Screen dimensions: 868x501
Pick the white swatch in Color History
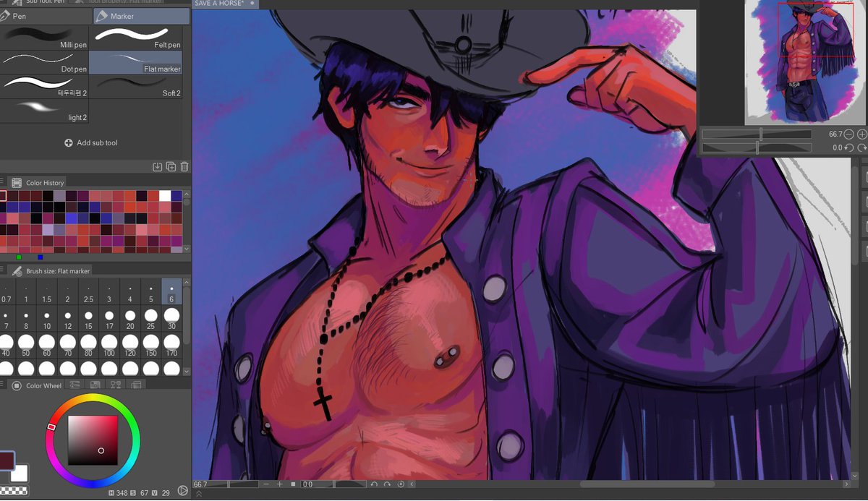(165, 196)
